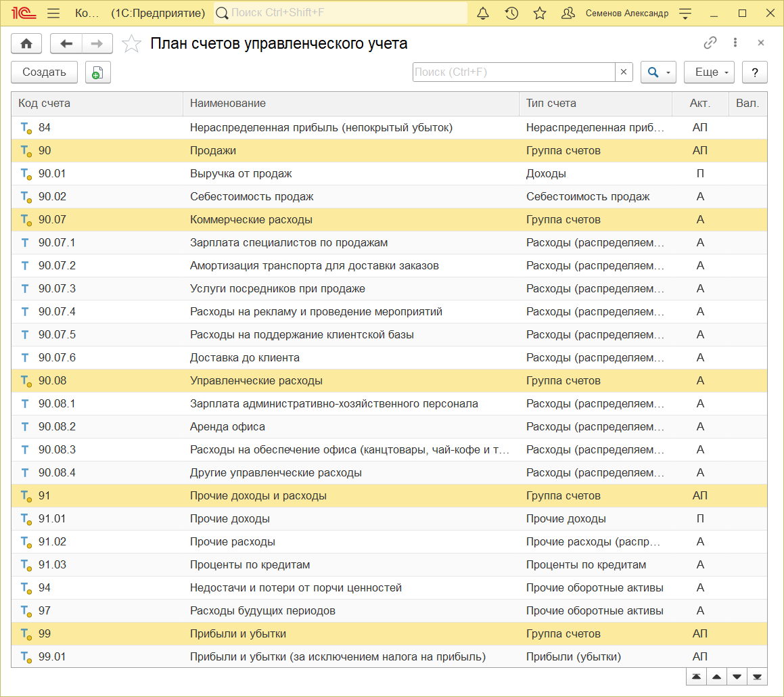Open the 1C main menu hamburger icon
Screen dimensions: 784x697
coord(53,13)
